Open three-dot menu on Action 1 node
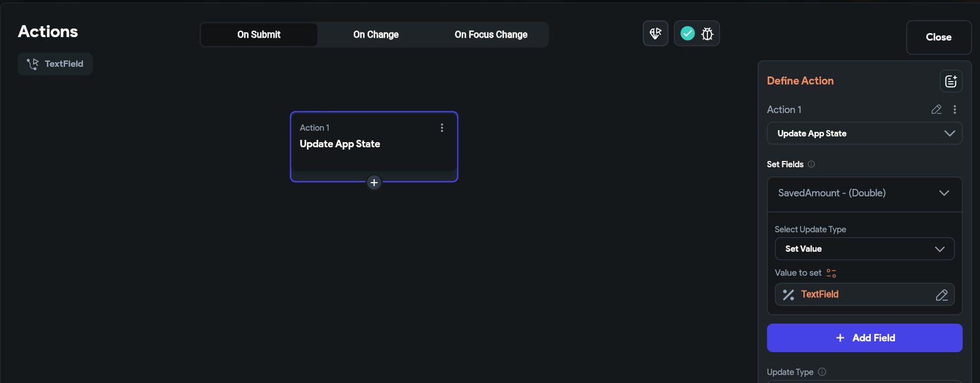 pyautogui.click(x=442, y=128)
